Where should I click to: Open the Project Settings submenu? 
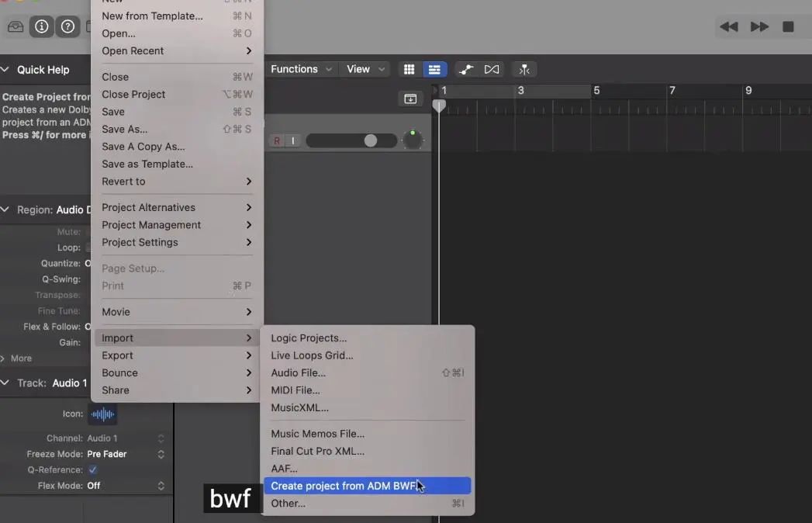click(x=177, y=242)
